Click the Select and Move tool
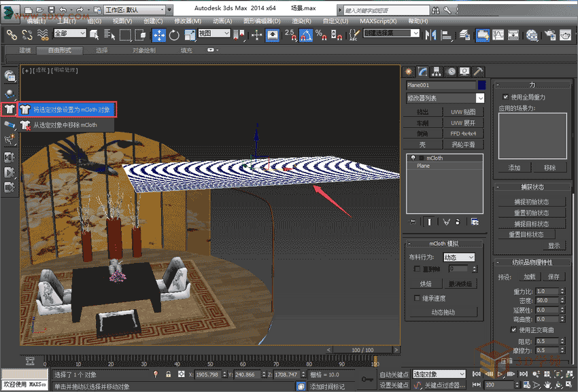The image size is (578, 392). [158, 35]
